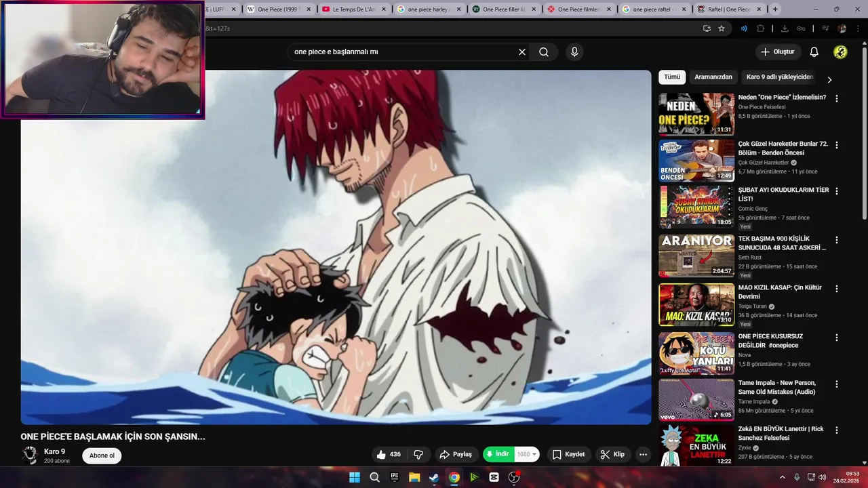Share the video via Paylaş
868x488 pixels.
click(456, 454)
